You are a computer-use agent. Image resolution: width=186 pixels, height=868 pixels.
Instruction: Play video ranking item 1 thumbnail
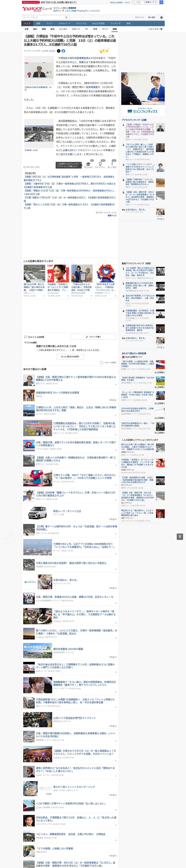160,271
